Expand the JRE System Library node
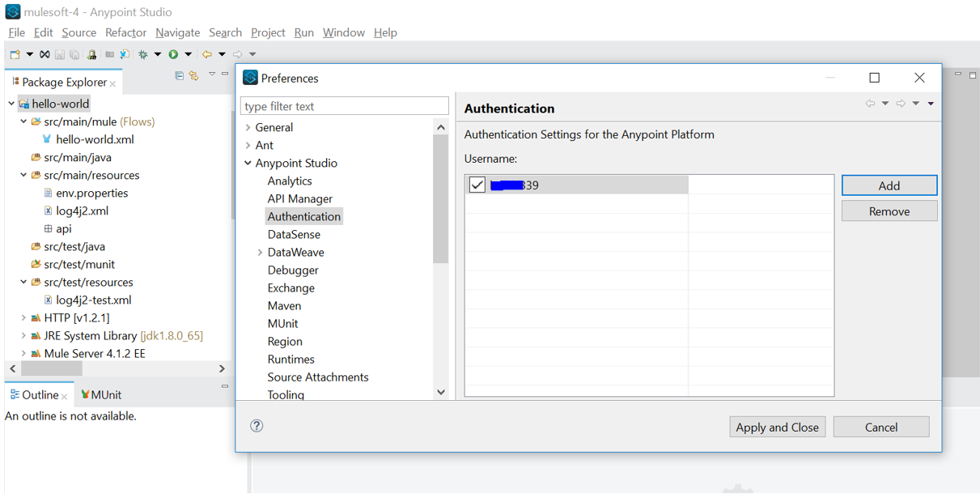The height and width of the screenshot is (494, 980). click(23, 335)
